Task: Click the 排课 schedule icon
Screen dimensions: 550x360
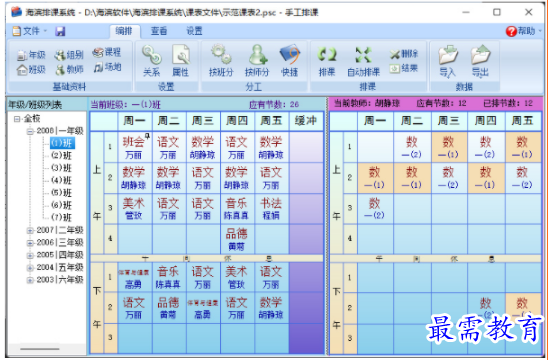Action: (327, 61)
